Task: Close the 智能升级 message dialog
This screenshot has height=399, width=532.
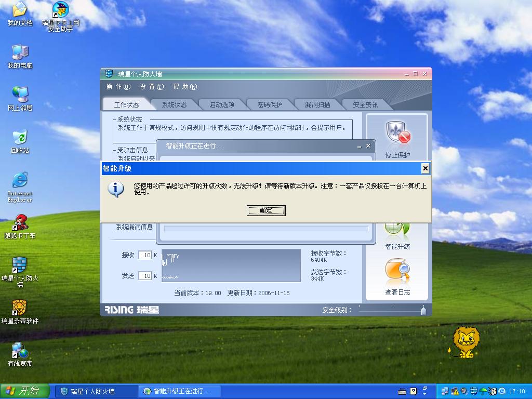Action: 425,168
